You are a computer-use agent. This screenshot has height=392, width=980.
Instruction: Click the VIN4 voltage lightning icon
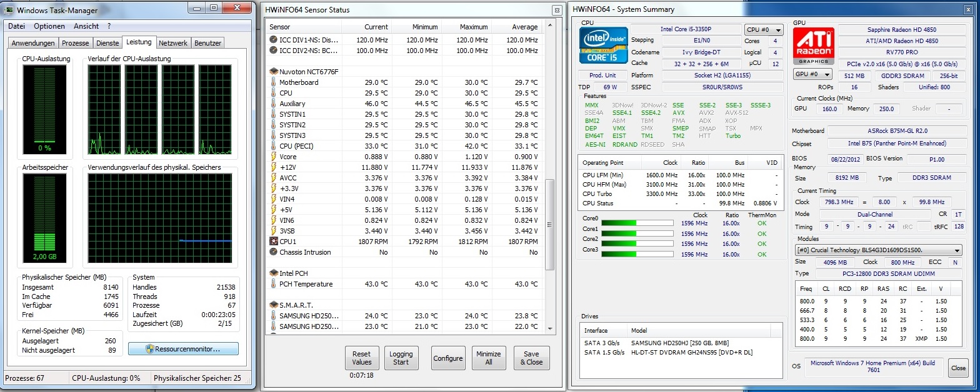point(273,199)
